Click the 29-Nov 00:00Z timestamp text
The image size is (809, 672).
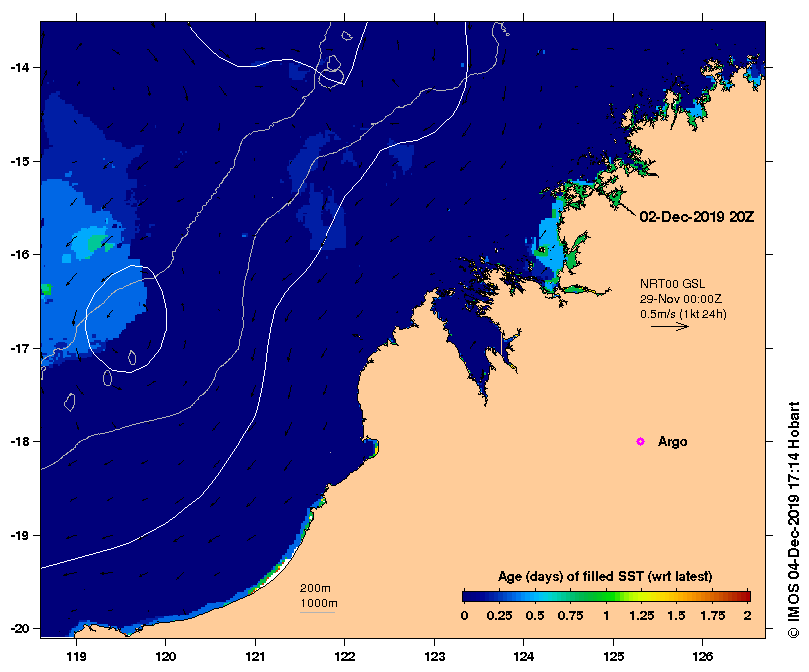681,299
